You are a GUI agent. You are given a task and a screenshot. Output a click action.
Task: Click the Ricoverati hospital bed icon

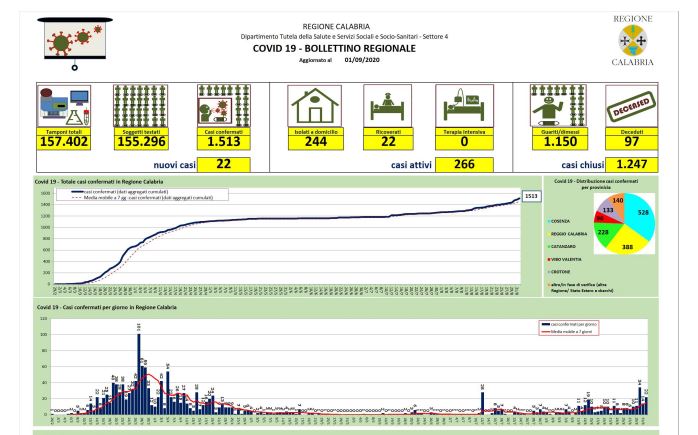388,106
